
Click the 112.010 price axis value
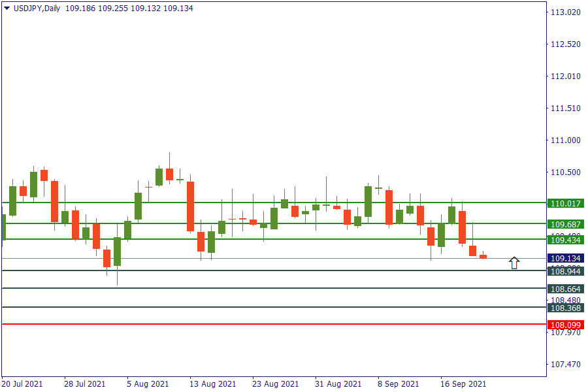coord(566,76)
